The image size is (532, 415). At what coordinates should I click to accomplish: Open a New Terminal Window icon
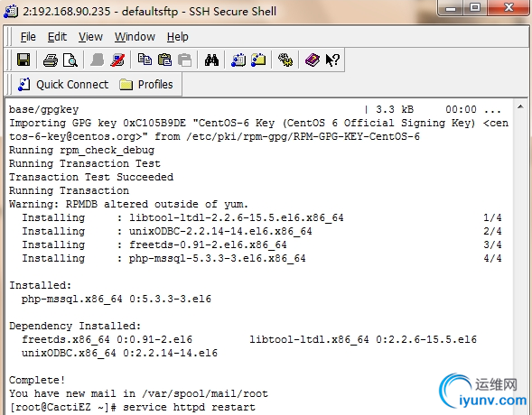(x=238, y=60)
